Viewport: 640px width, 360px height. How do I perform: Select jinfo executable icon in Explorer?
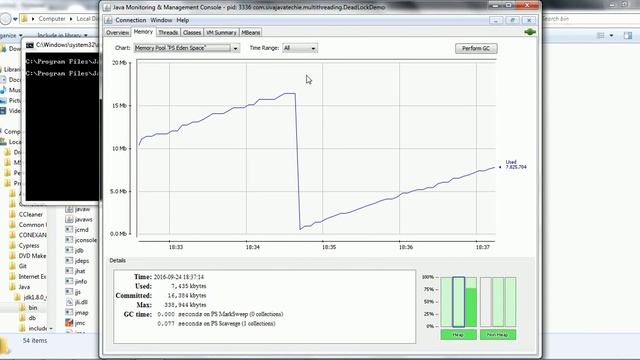tap(69, 281)
